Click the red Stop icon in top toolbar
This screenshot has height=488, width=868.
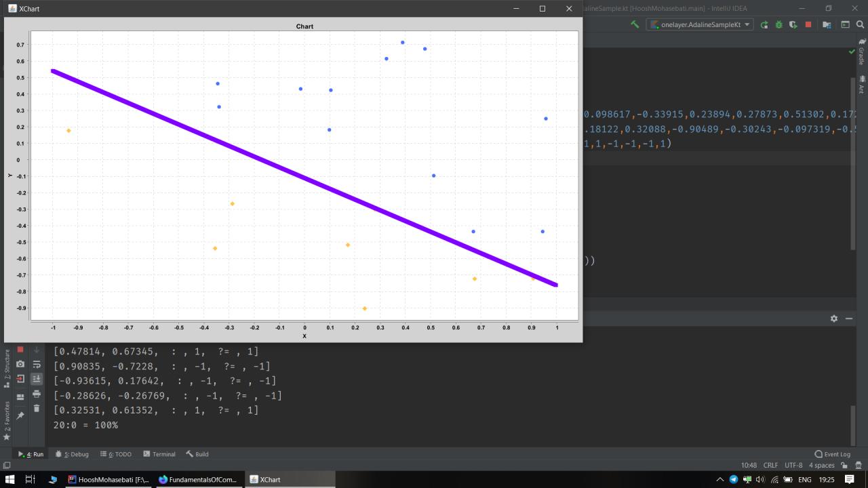point(808,24)
